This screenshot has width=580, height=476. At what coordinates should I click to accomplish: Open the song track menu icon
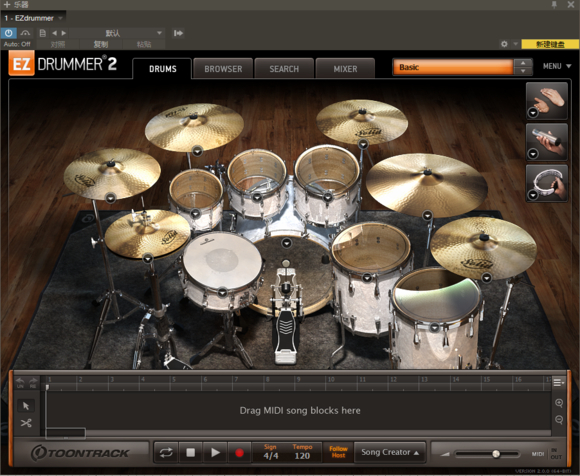pyautogui.click(x=558, y=382)
